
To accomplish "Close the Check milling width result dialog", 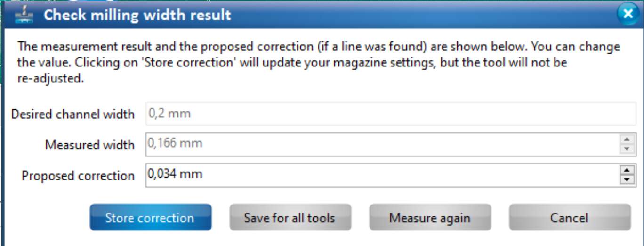I will pos(628,14).
